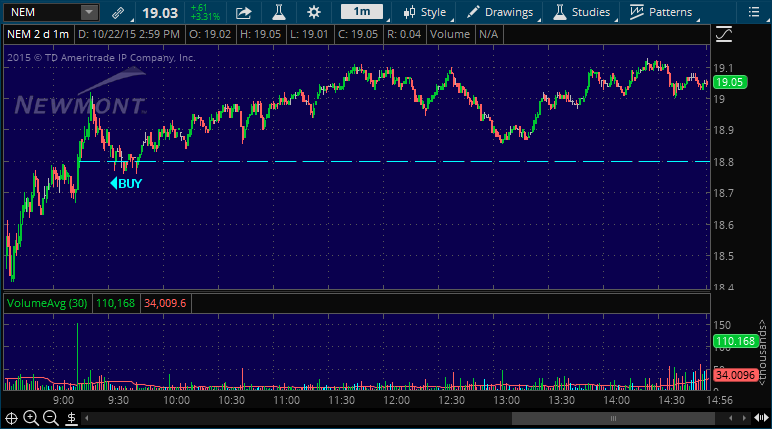Click the flask analysis icon
772x429 pixels.
(x=279, y=12)
